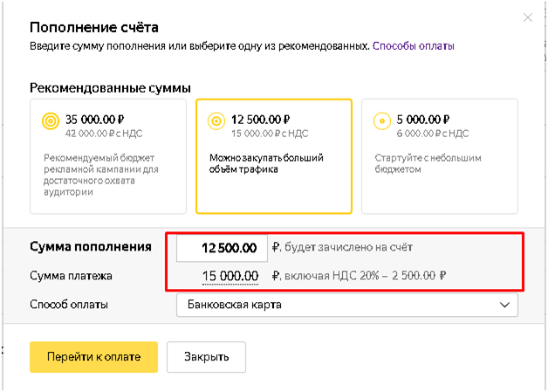The width and height of the screenshot is (548, 392).
Task: Click the 15 000.00 ₽ с НДС text
Action: (x=270, y=134)
